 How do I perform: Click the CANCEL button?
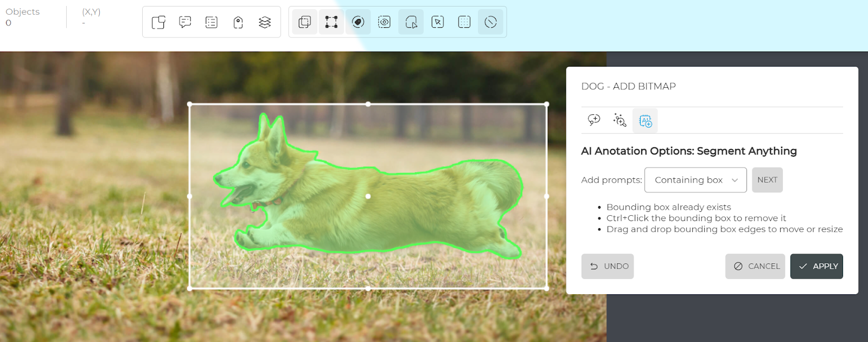[755, 266]
